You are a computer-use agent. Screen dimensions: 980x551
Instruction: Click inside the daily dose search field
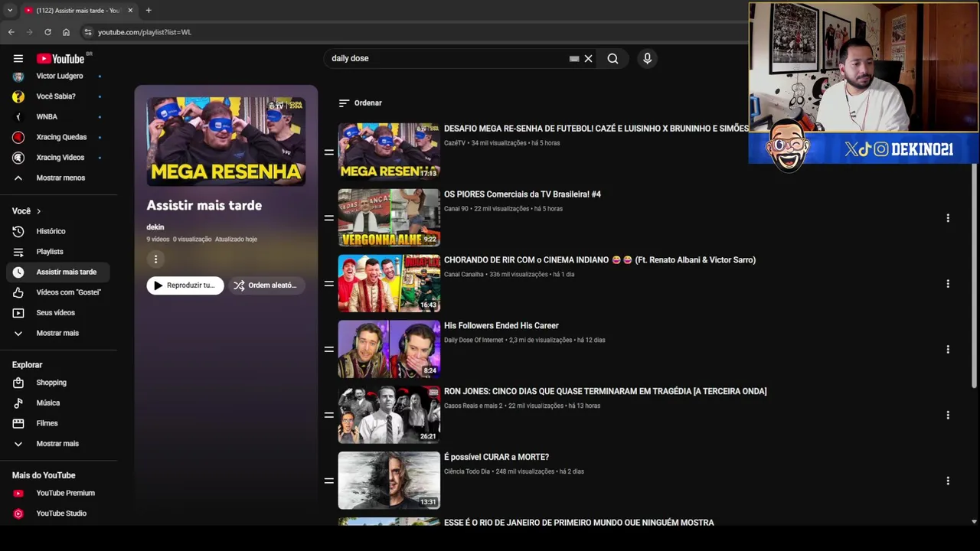click(x=448, y=58)
